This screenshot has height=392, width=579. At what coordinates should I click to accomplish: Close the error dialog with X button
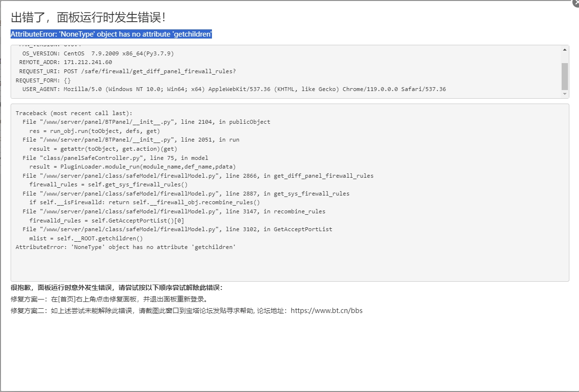click(x=576, y=2)
